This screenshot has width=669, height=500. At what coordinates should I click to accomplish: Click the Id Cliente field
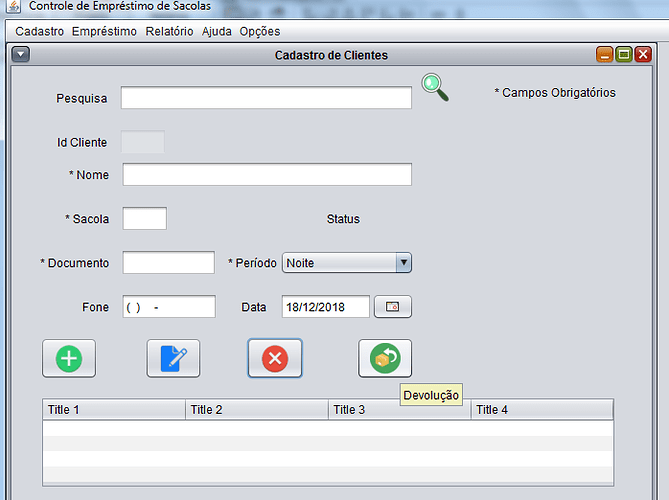[x=143, y=142]
